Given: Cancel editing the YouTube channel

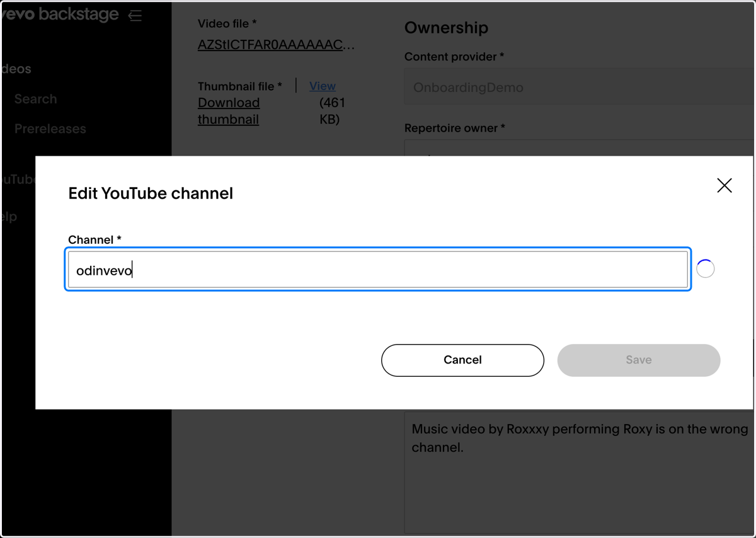Looking at the screenshot, I should coord(462,360).
